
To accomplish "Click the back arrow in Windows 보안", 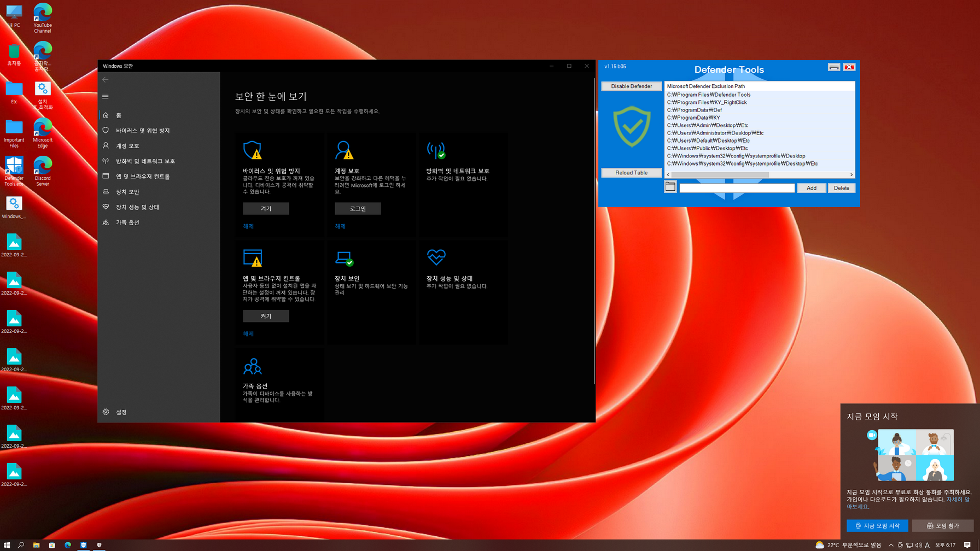I will pyautogui.click(x=106, y=80).
